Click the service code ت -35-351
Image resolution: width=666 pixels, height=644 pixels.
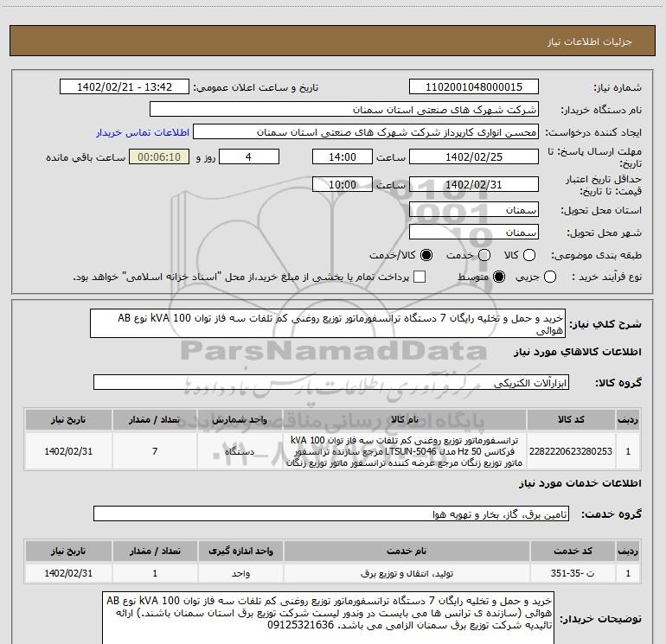[x=572, y=573]
